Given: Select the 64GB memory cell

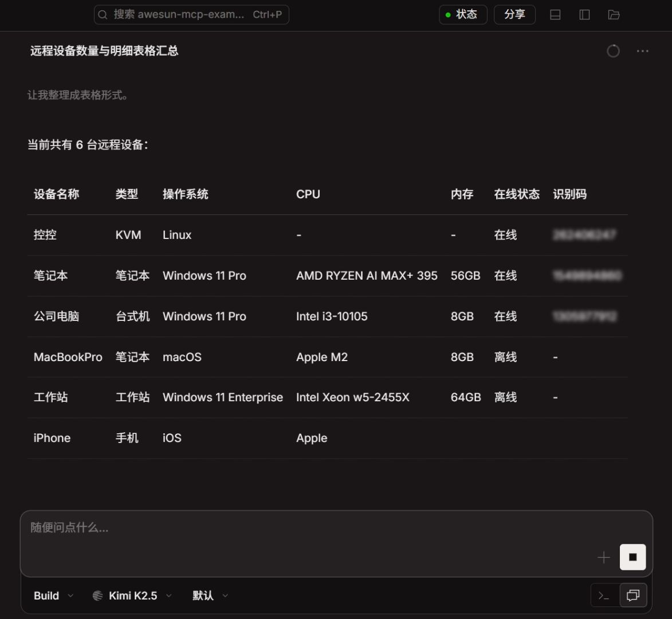Looking at the screenshot, I should point(466,397).
